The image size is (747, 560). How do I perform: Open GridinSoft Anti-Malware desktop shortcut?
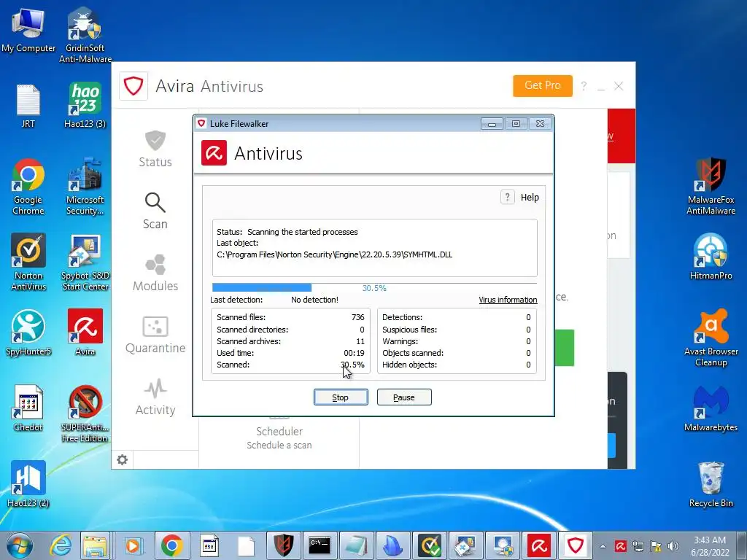coord(85,34)
